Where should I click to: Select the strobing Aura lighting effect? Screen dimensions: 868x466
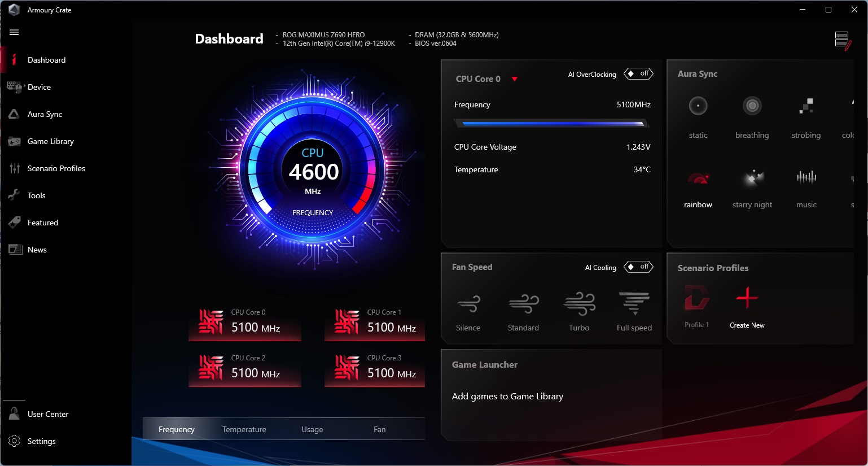click(x=806, y=106)
